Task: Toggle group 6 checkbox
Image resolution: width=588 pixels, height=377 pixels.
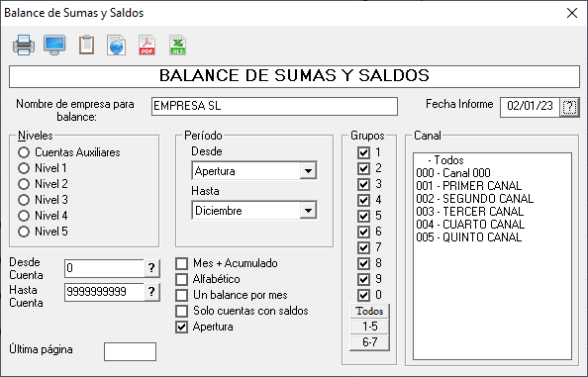Action: (x=363, y=232)
